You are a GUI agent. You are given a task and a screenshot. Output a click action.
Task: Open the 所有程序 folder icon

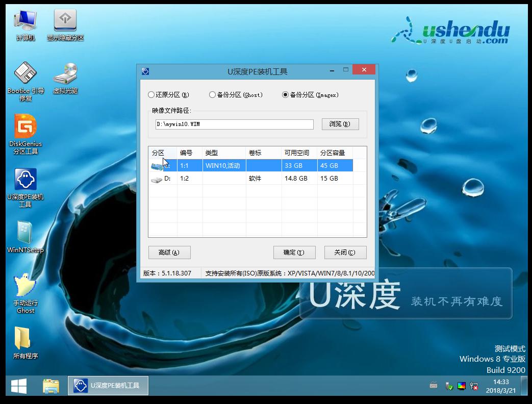click(26, 343)
